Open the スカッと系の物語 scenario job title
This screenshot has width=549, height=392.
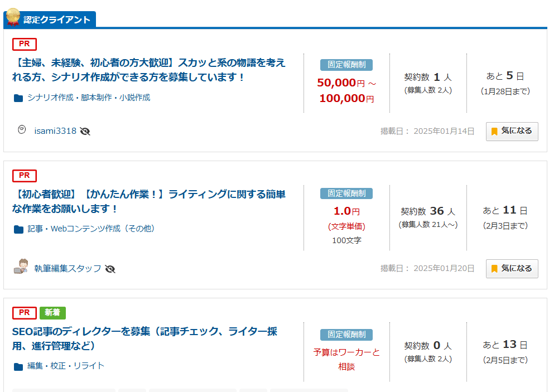[149, 70]
